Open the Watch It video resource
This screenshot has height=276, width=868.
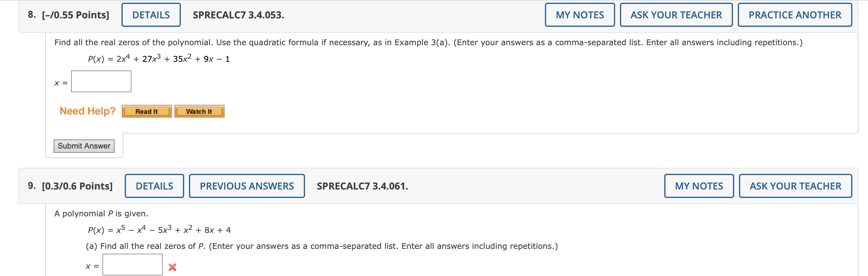point(200,111)
